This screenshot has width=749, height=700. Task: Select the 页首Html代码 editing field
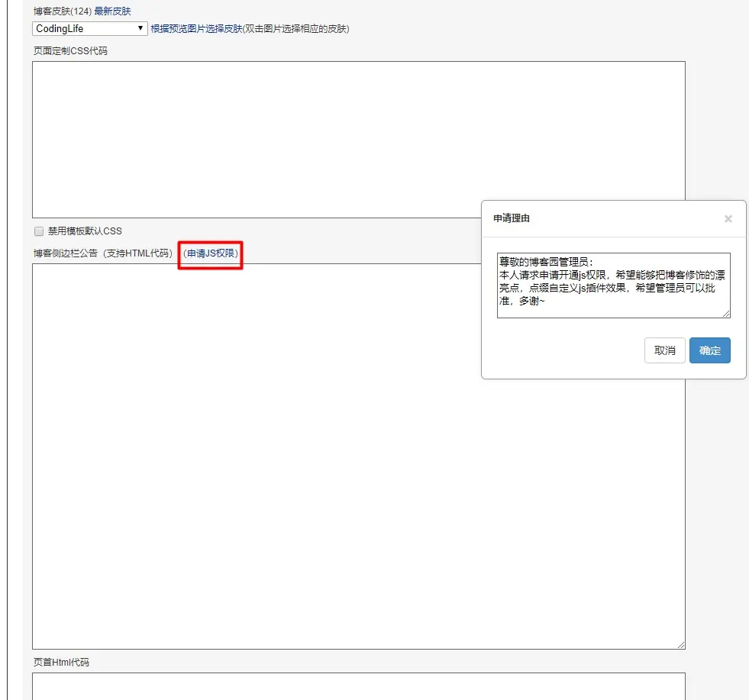(305, 685)
